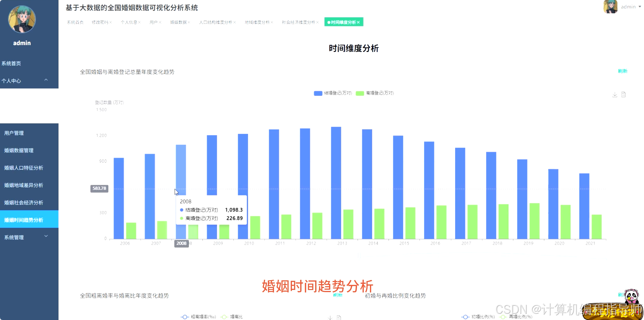Refresh the registration trend chart via 刷新
Image resolution: width=644 pixels, height=320 pixels.
point(622,71)
